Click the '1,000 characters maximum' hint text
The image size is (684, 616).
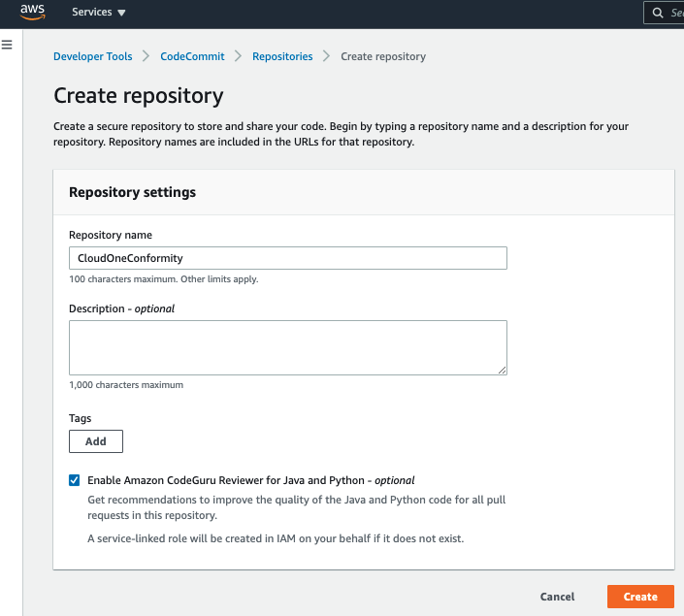pos(126,385)
